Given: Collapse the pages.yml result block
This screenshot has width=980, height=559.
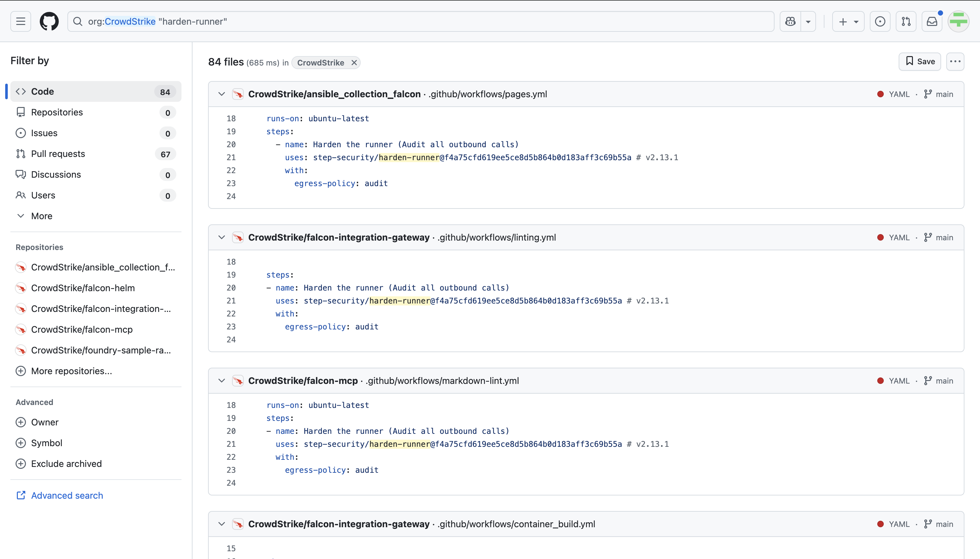Looking at the screenshot, I should pyautogui.click(x=221, y=94).
